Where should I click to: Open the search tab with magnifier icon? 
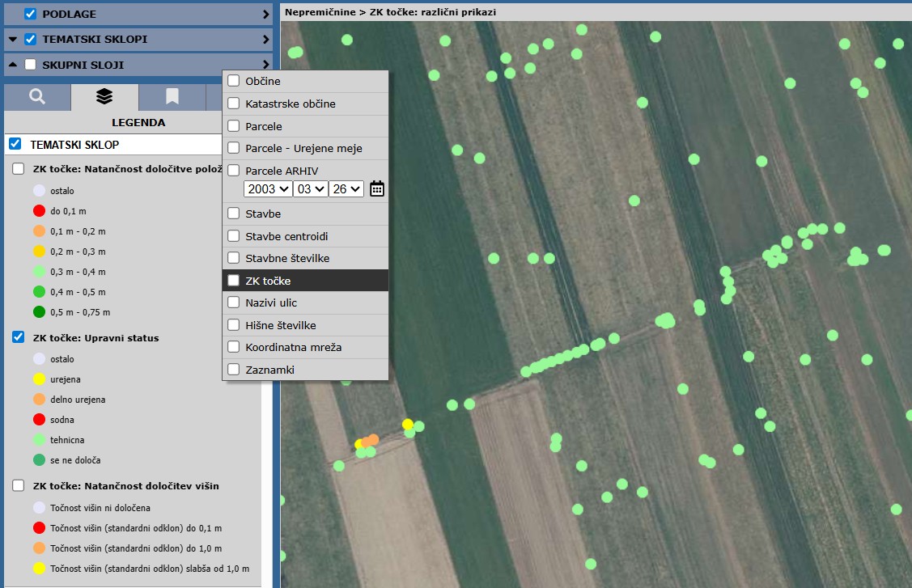tap(37, 97)
